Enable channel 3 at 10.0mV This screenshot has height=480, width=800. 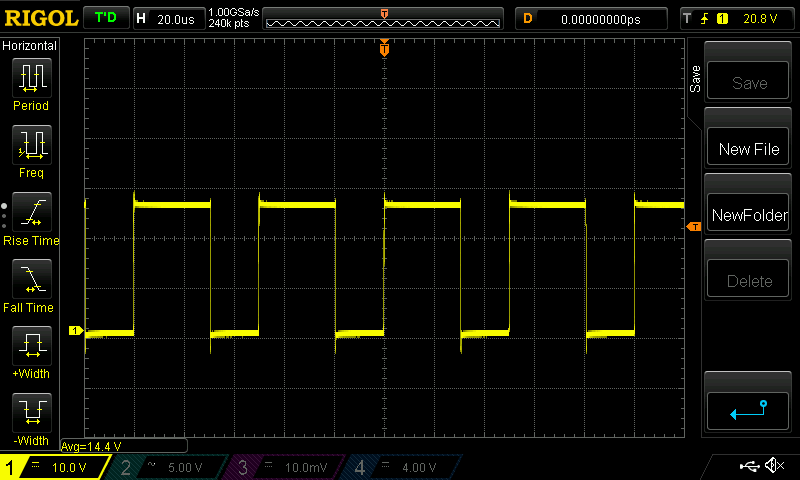[290, 467]
